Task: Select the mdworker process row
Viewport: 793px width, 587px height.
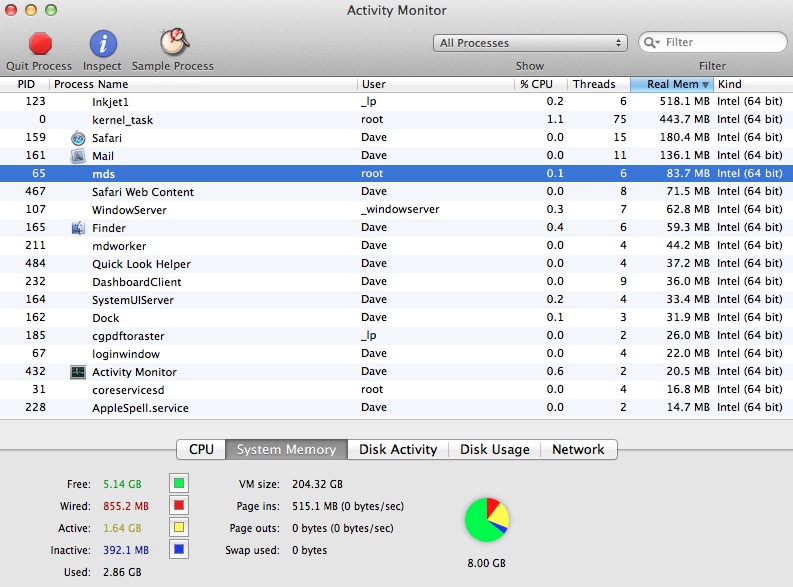Action: (x=396, y=246)
